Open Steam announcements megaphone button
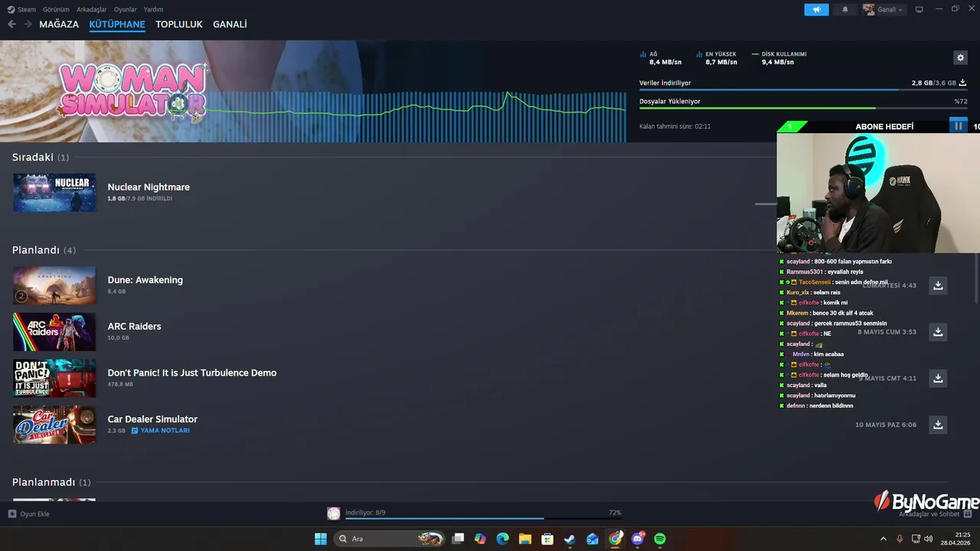 pos(816,9)
